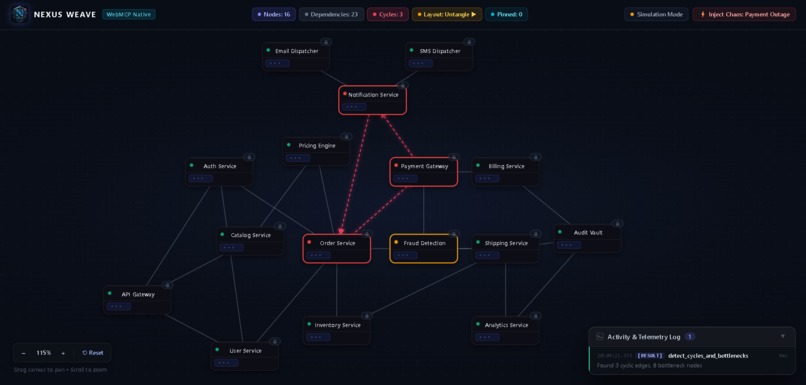Zoom out with the minus icon

click(24, 353)
